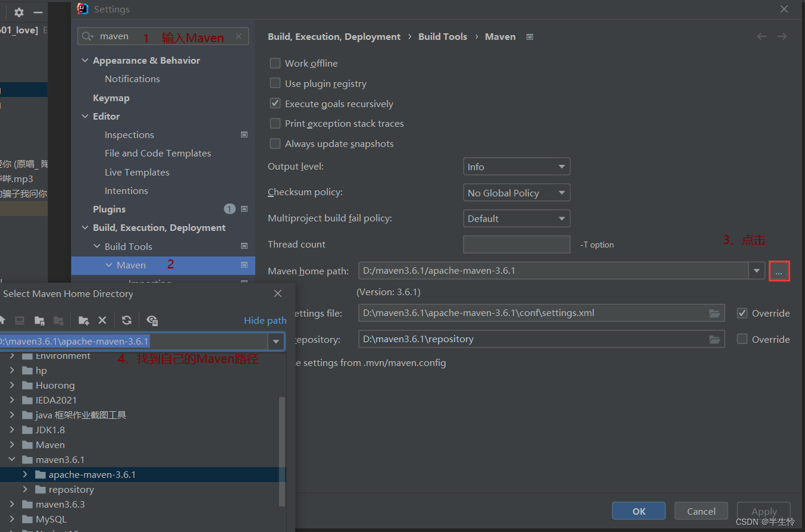This screenshot has width=805, height=532.
Task: Click settings search field containing maven
Action: (x=164, y=36)
